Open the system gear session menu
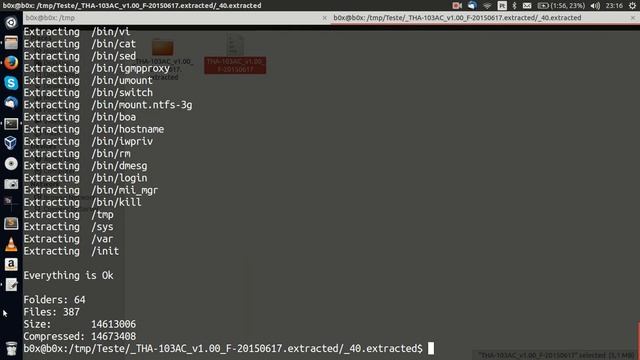The image size is (640, 360). [x=632, y=5]
